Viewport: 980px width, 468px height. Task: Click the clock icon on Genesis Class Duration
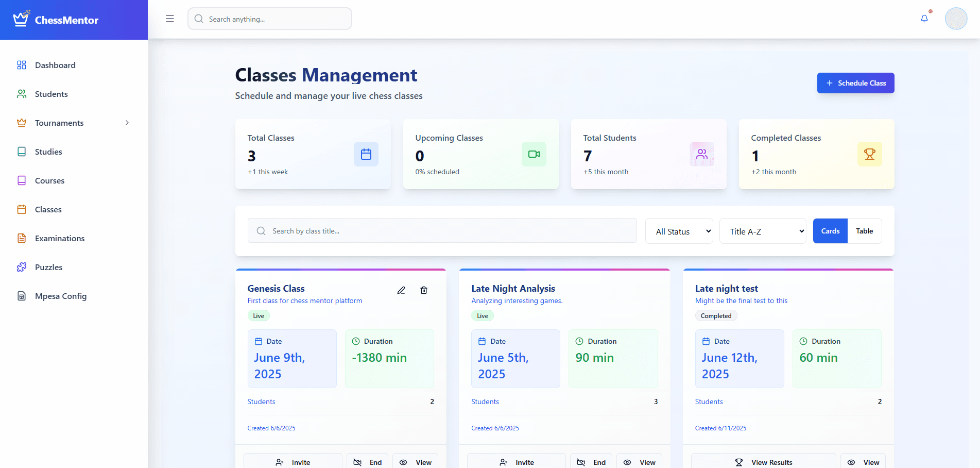356,341
